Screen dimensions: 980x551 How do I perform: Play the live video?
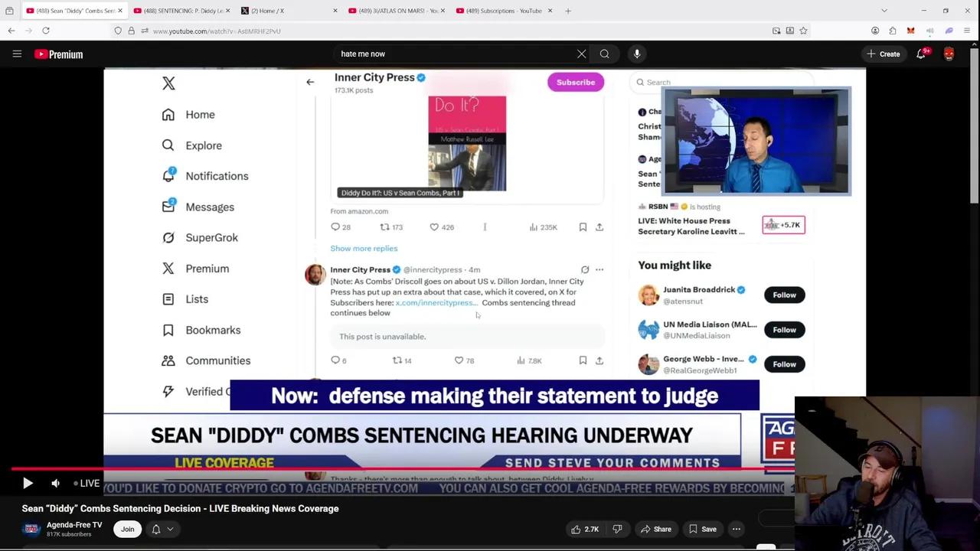click(28, 483)
